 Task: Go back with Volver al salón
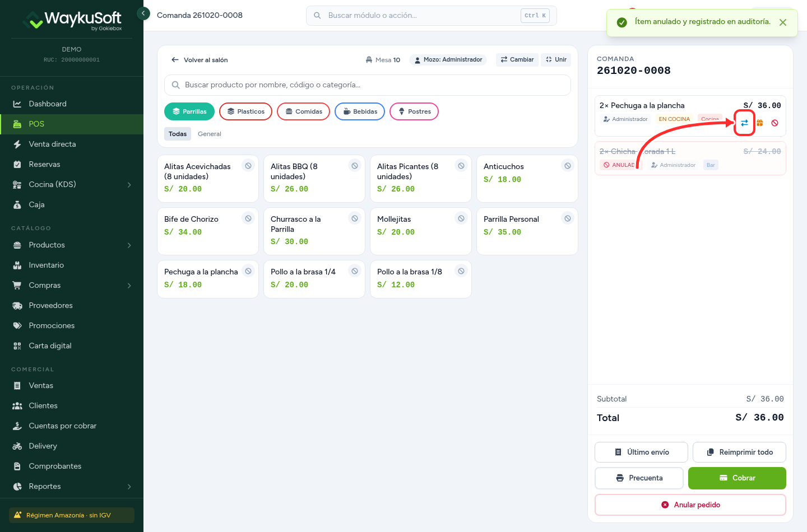coord(200,60)
